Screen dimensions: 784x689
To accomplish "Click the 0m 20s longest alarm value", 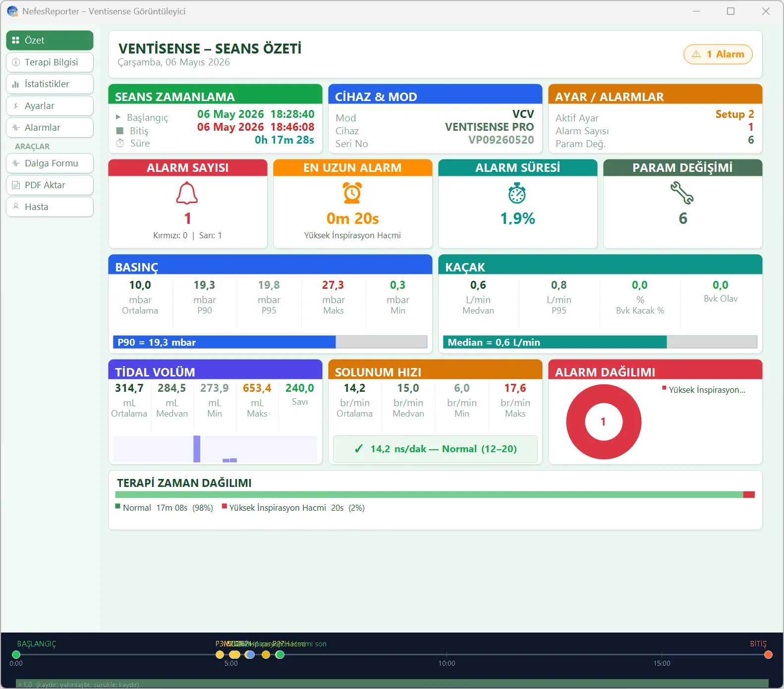I will (x=352, y=218).
